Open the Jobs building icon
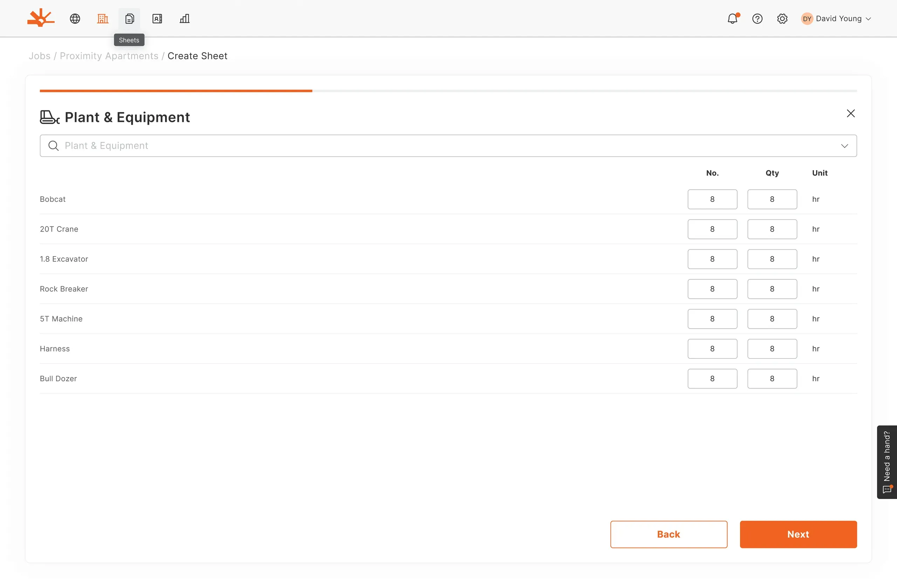Image resolution: width=897 pixels, height=588 pixels. point(103,19)
